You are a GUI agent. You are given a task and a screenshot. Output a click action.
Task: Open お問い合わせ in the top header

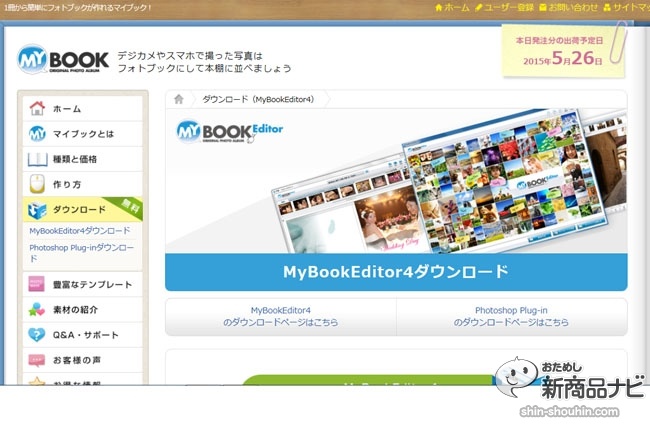568,7
